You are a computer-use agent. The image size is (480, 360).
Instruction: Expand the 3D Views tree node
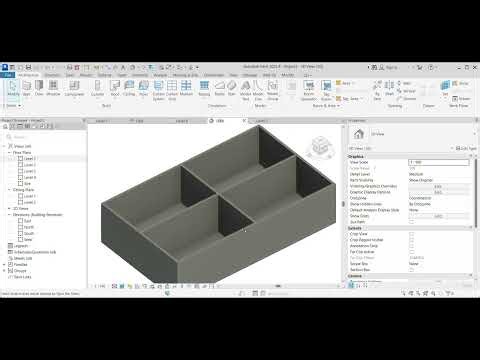(x=9, y=208)
